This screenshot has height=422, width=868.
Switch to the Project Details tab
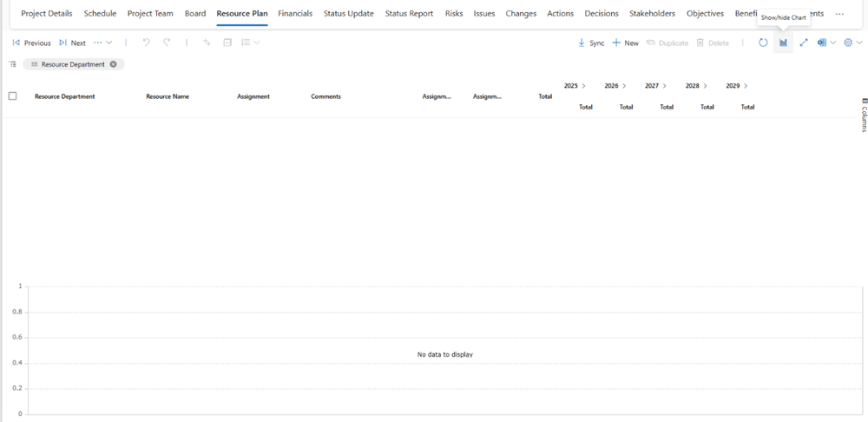coord(47,14)
